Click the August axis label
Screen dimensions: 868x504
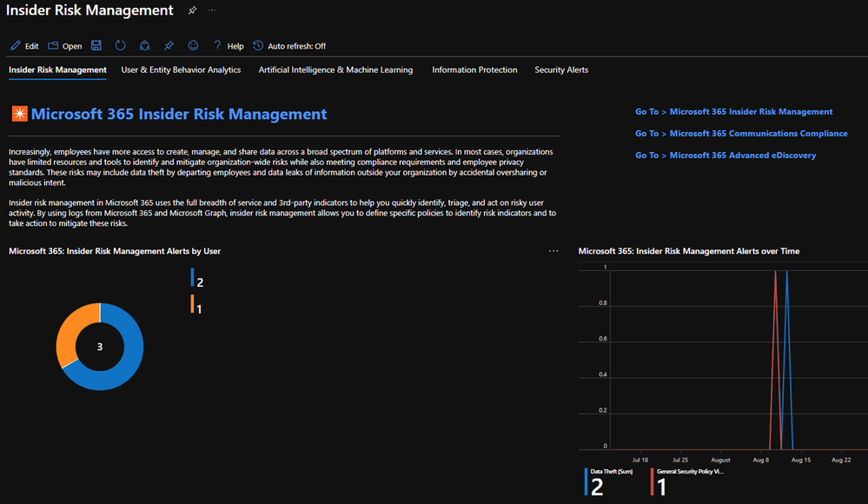pyautogui.click(x=720, y=460)
